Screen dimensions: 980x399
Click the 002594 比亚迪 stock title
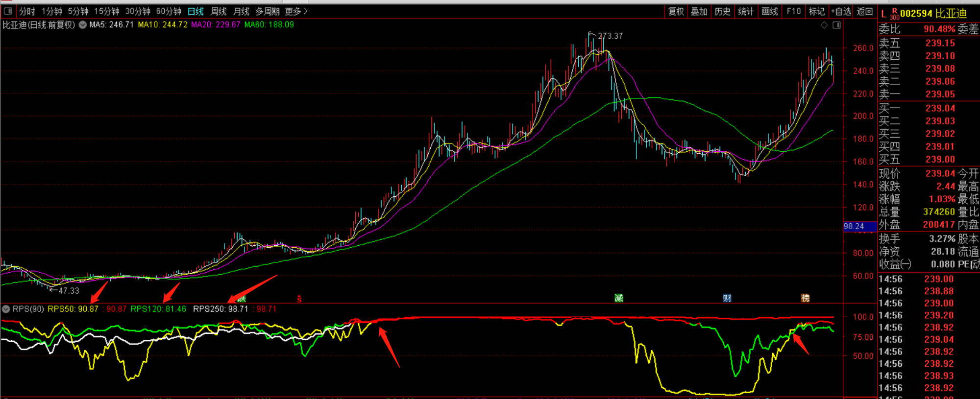(x=933, y=14)
